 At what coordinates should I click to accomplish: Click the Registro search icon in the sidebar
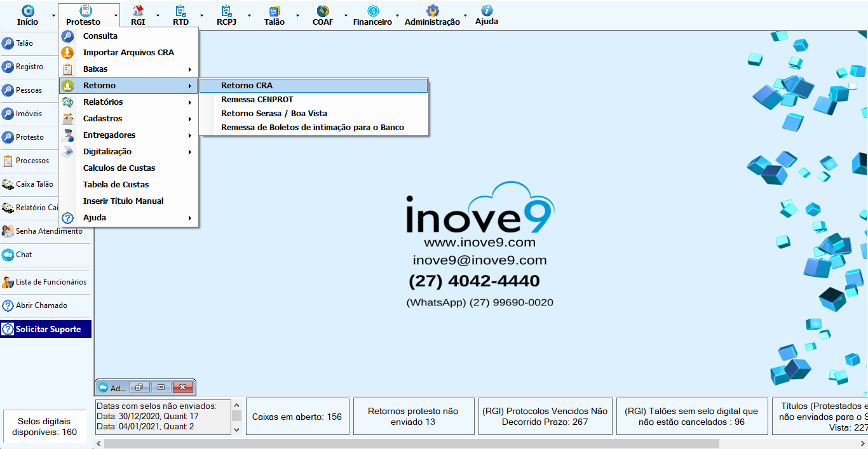8,67
